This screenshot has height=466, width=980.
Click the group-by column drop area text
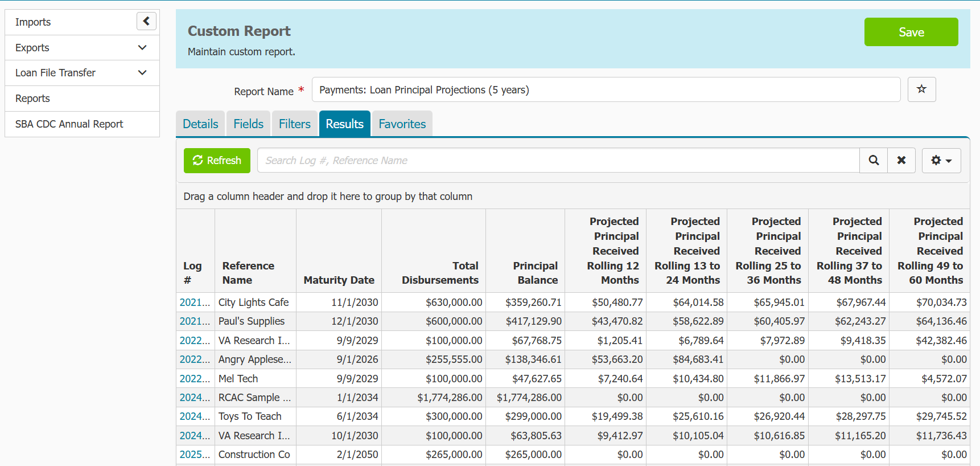[328, 197]
